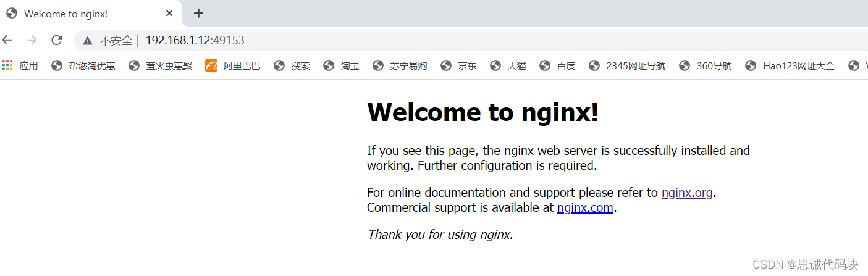Screen dimensions: 868x276
Task: Open the 萤火虫惠聚 bookmark
Action: [161, 65]
